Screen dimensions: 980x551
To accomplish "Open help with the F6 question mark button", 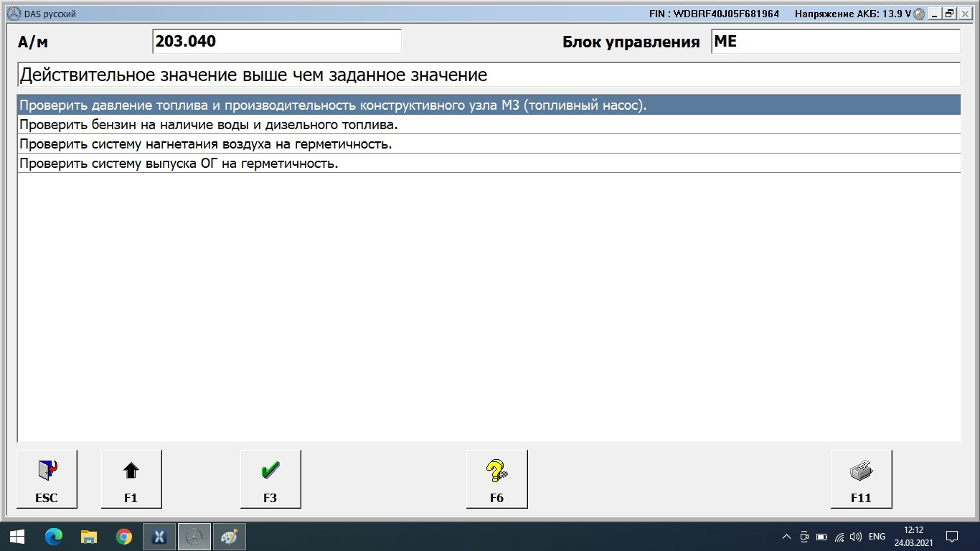I will click(x=496, y=479).
